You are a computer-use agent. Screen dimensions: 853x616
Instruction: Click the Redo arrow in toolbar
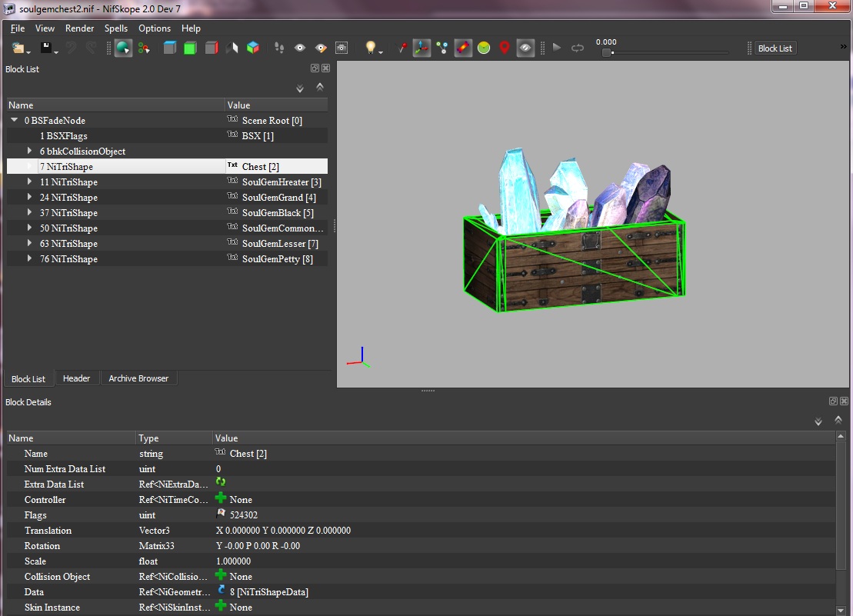(91, 48)
